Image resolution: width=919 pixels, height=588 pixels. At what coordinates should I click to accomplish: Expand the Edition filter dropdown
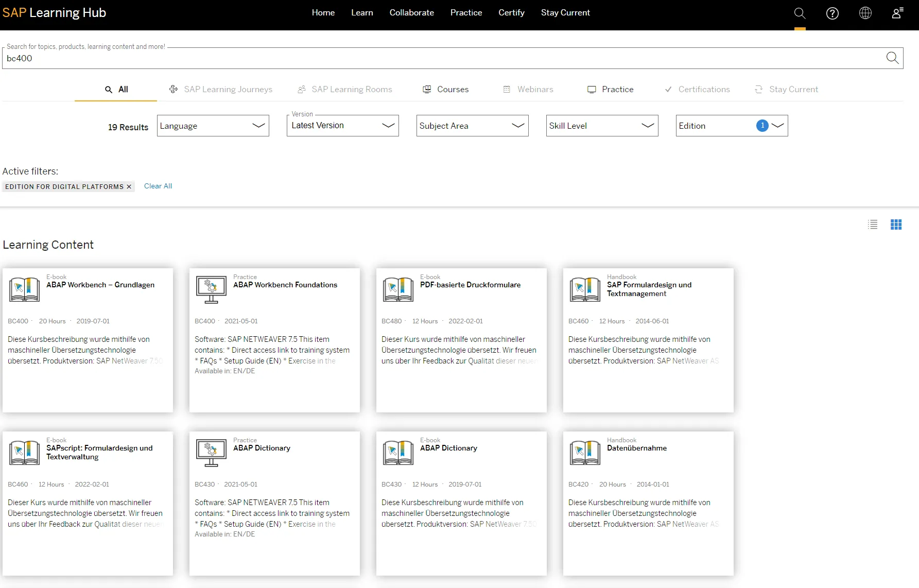[x=732, y=126]
